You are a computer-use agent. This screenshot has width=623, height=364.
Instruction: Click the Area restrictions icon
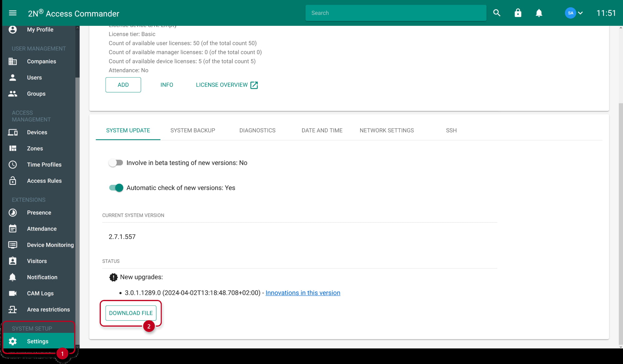click(x=13, y=310)
